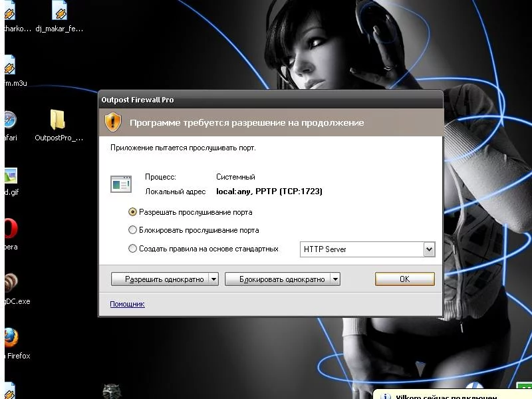Select the Safari desktop shortcut

10,120
